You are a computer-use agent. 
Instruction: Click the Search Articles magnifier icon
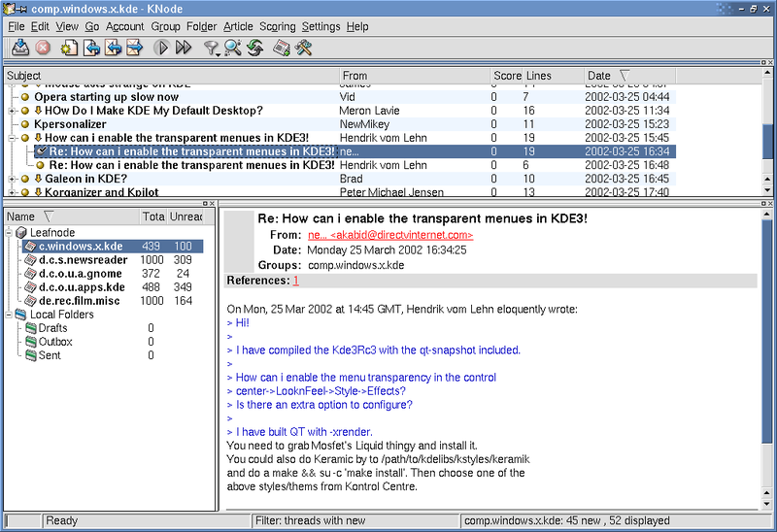(x=233, y=48)
